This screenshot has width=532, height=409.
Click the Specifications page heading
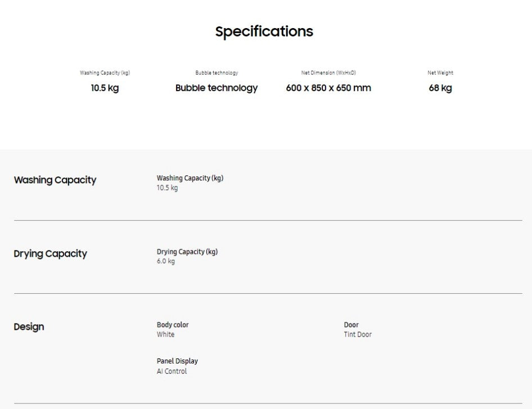pos(264,31)
